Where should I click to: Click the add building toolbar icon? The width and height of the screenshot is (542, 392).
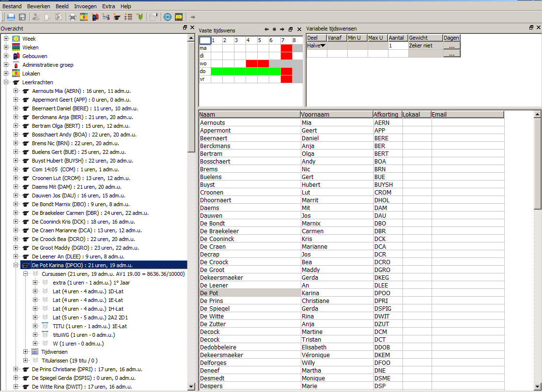point(95,17)
